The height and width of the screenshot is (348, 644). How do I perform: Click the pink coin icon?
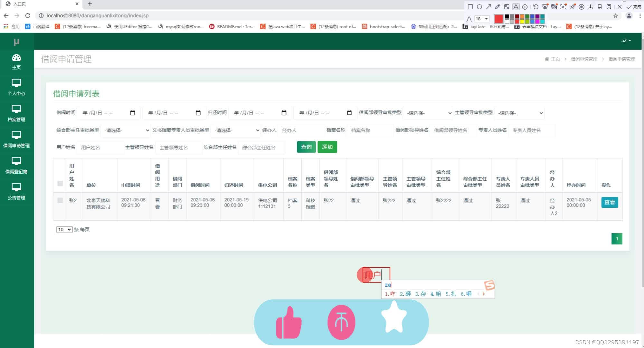pos(341,322)
